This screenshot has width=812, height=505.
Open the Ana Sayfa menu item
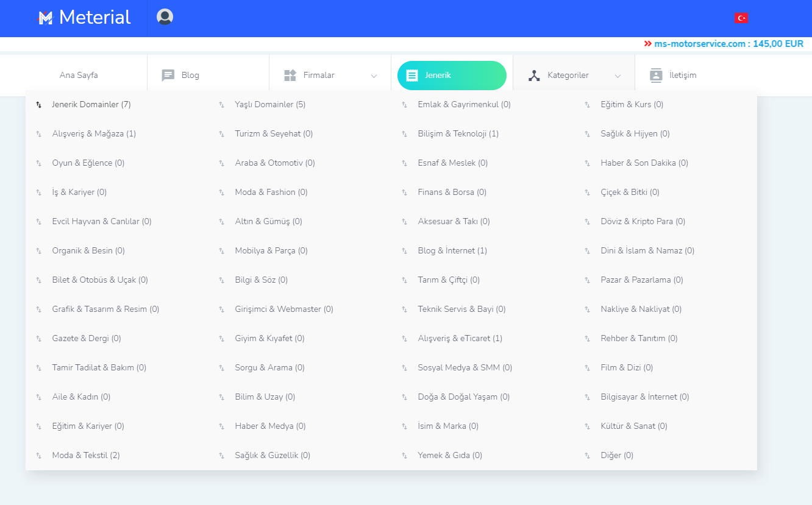click(79, 76)
